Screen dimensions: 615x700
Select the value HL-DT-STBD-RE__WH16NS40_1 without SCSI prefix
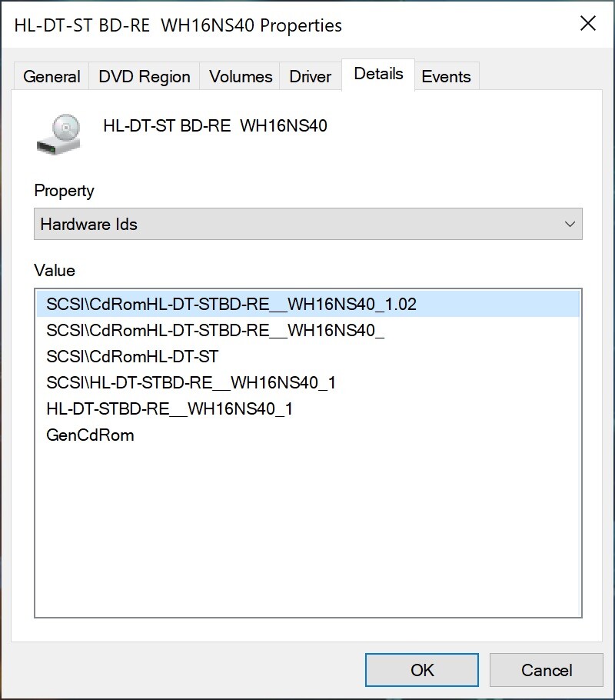point(308,409)
